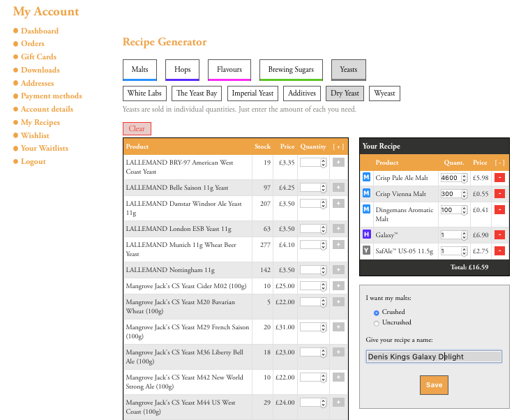Adjust quantity stepper for LALLEMAND BRY-97
This screenshot has width=521, height=420.
[x=324, y=163]
